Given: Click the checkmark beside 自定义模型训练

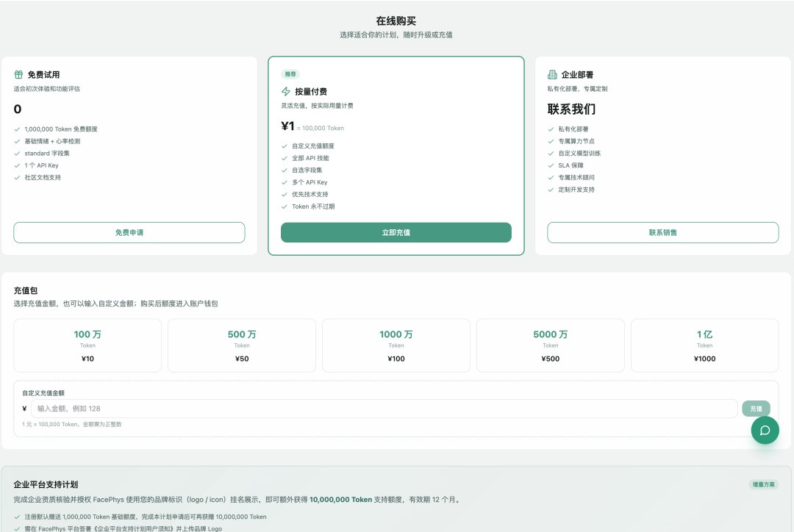Looking at the screenshot, I should pyautogui.click(x=551, y=154).
